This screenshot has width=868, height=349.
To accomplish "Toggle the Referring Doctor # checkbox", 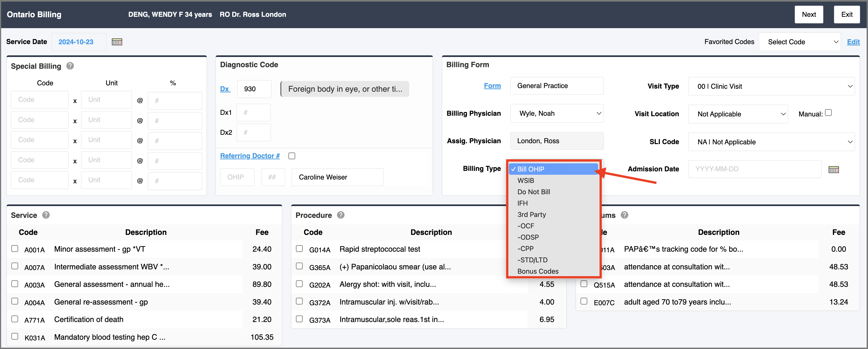I will [292, 156].
